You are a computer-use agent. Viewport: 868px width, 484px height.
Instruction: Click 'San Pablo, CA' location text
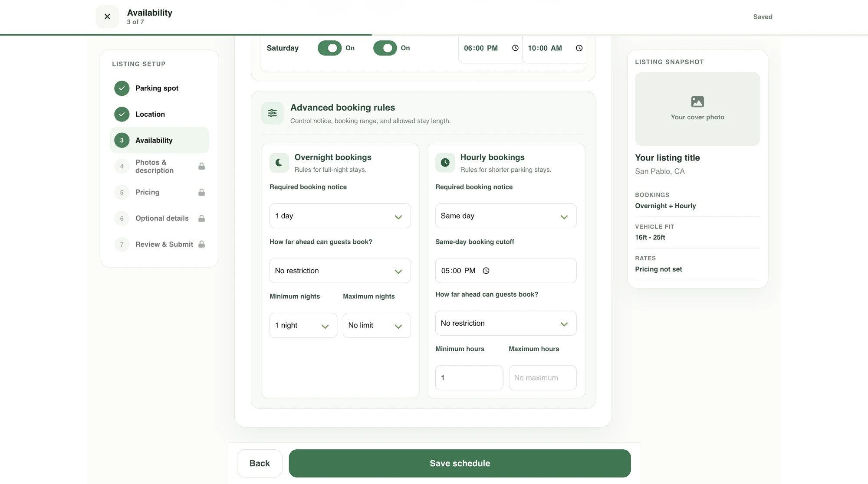660,171
